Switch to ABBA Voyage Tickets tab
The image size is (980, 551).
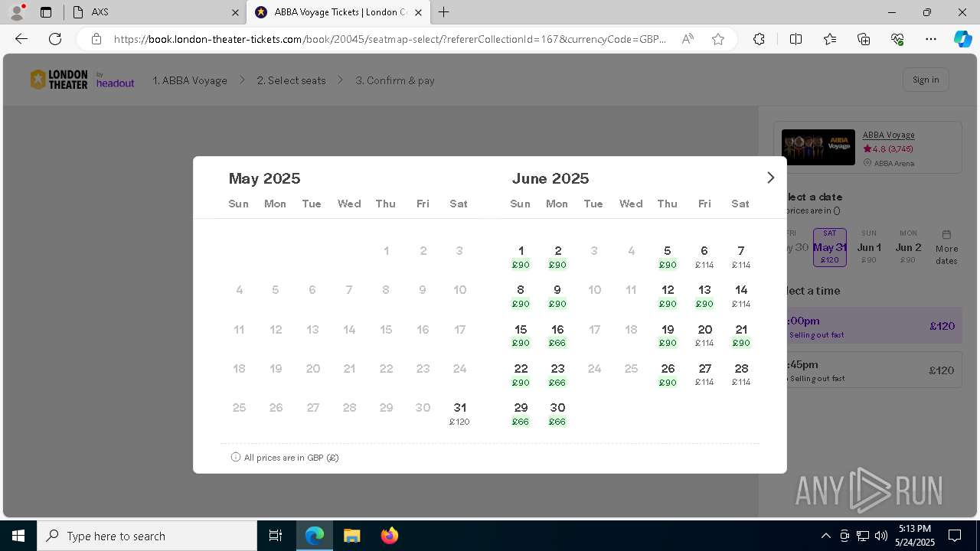pos(338,12)
